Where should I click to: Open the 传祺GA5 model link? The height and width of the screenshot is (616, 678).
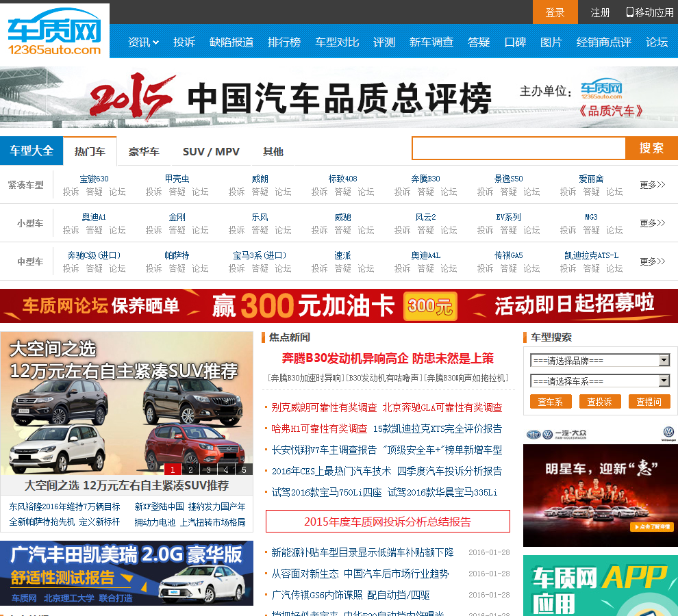tap(508, 255)
